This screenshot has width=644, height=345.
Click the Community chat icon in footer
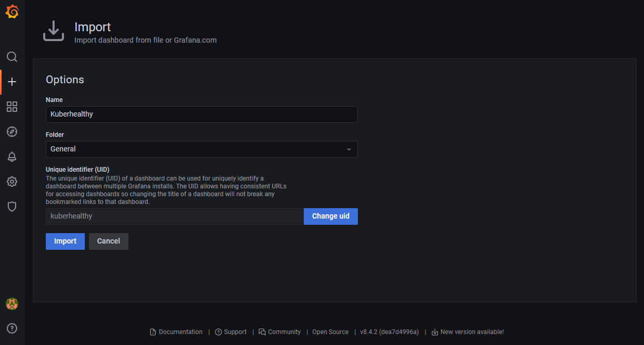coord(262,332)
